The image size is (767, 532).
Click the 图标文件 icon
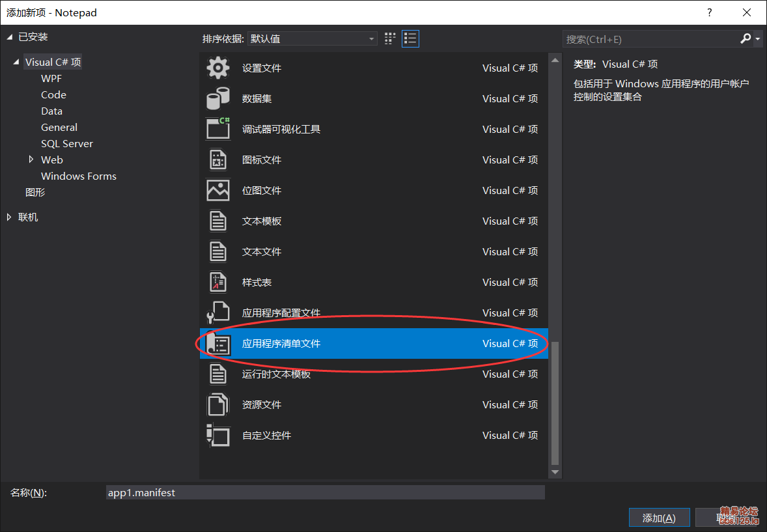click(217, 160)
